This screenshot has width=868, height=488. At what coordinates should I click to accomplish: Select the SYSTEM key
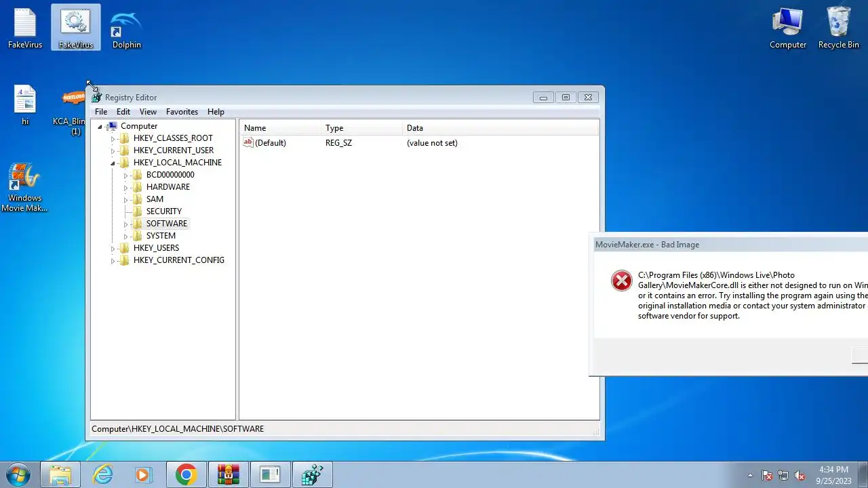pos(161,236)
